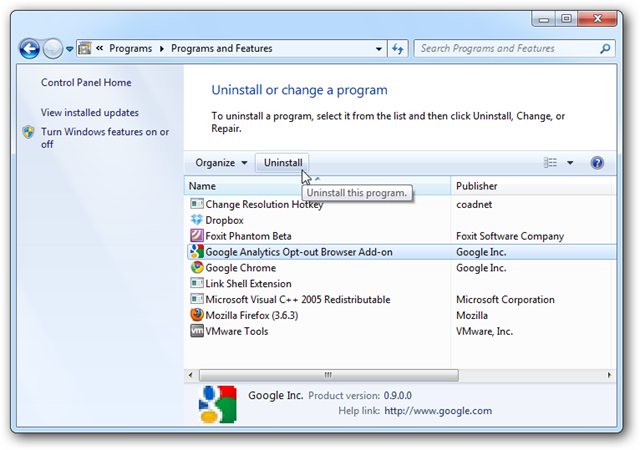Close the Programs and Features window
Image resolution: width=640 pixels, height=450 pixels.
[x=597, y=19]
